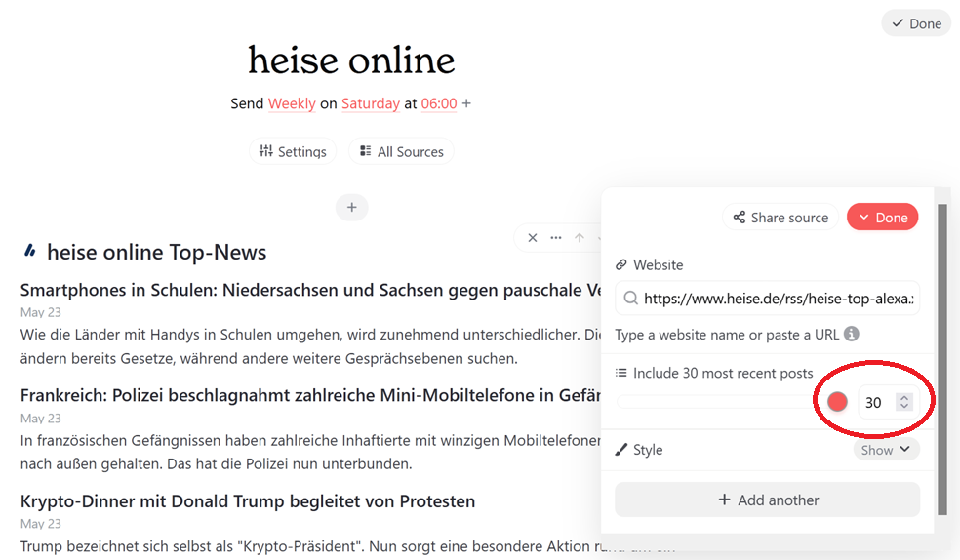Click the Done button at top right

(x=916, y=23)
